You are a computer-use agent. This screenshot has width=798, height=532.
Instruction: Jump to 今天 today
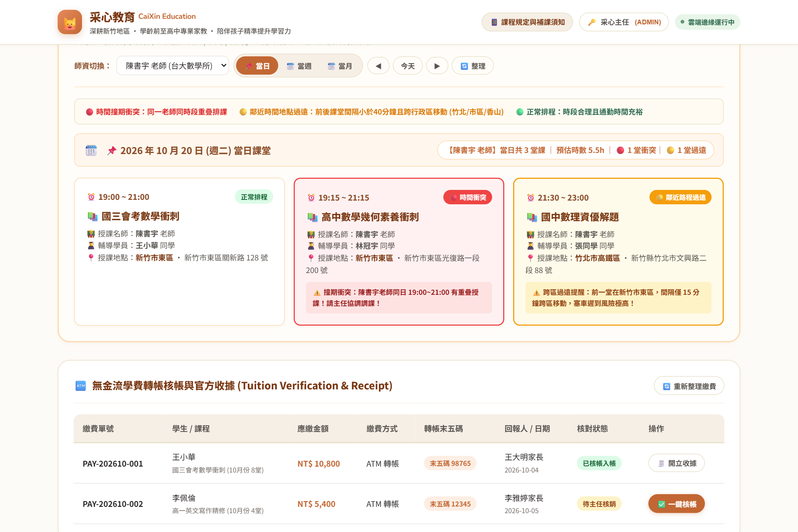pos(408,66)
